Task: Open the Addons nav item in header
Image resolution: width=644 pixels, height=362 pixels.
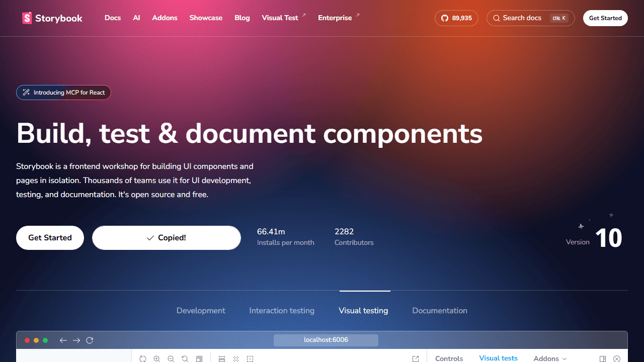Action: point(165,18)
